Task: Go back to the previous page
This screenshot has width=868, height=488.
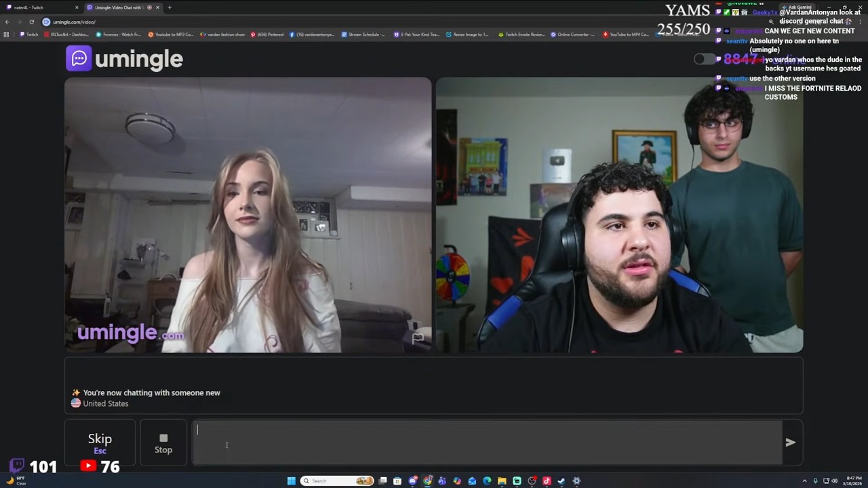Action: (x=7, y=22)
